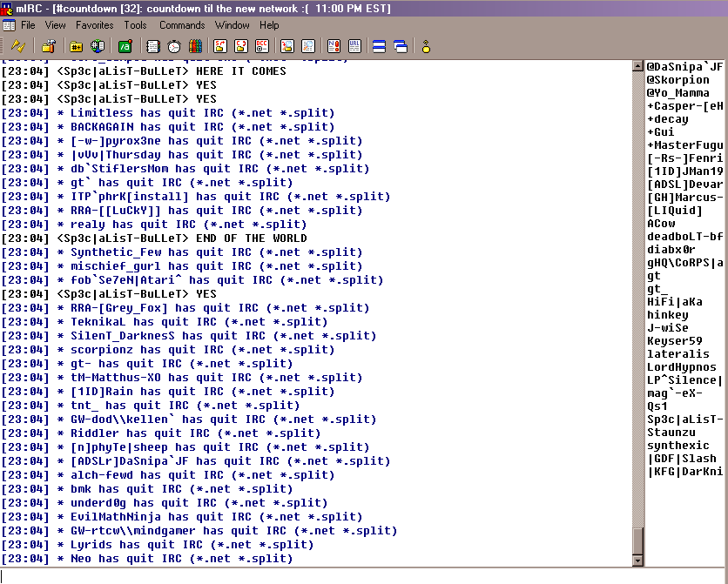Click the Connect lightning bolt toolbar icon
728x584 pixels.
[x=17, y=46]
